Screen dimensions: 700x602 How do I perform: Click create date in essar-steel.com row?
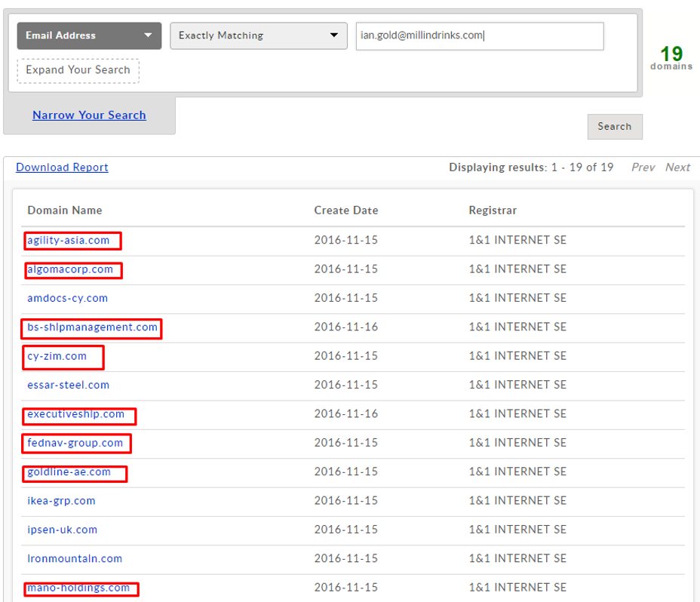tap(346, 385)
